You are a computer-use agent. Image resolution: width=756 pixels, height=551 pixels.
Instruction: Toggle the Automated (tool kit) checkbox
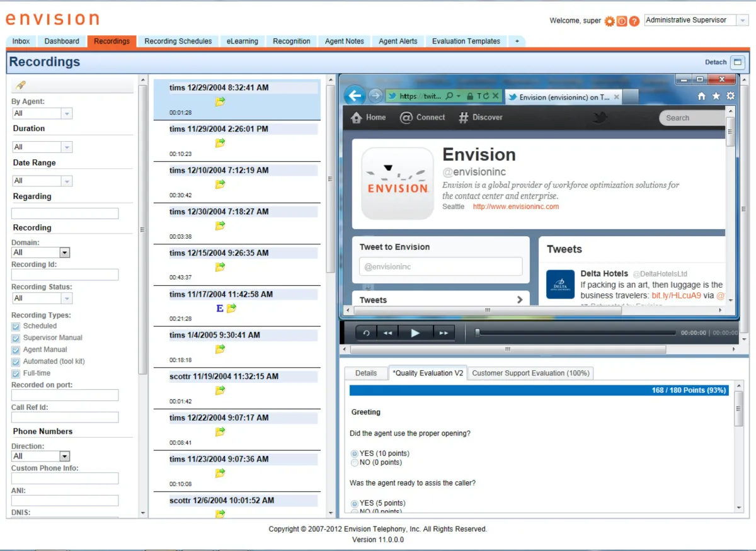(x=16, y=362)
